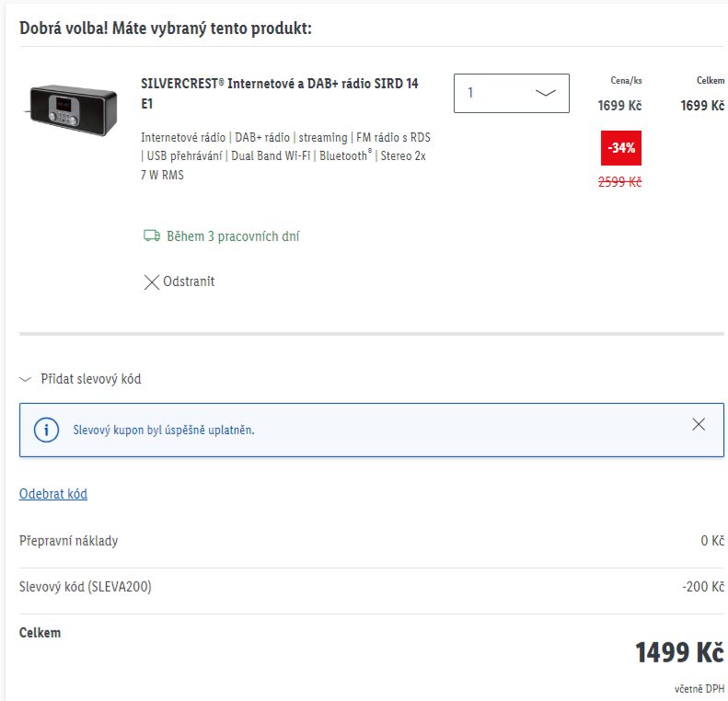The height and width of the screenshot is (701, 728).
Task: Click the green delivery truck icon
Action: 152,236
